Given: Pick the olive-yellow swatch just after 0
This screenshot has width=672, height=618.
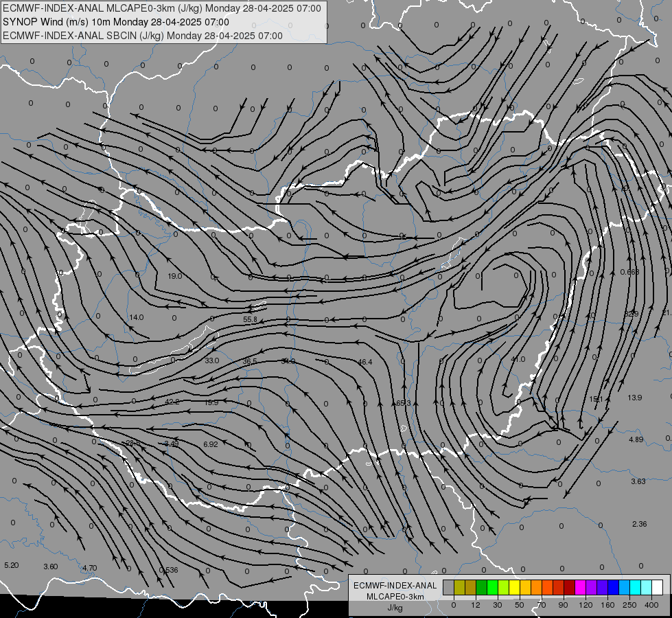Looking at the screenshot, I should coord(459,587).
